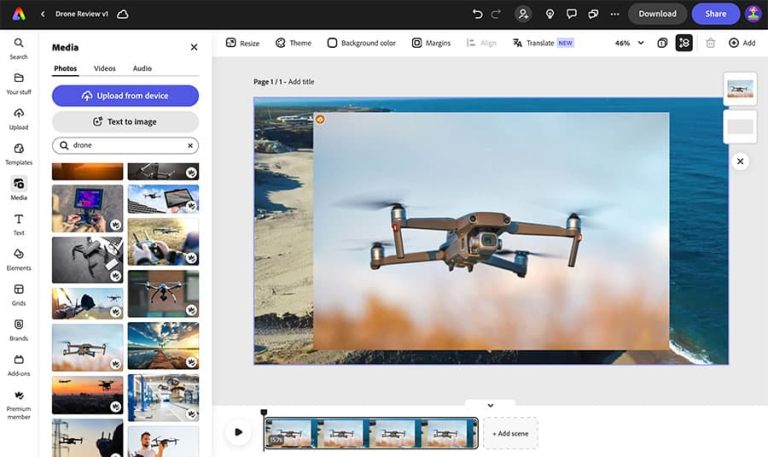Open the Adobe Express home logo
This screenshot has height=457, width=768.
[19, 14]
